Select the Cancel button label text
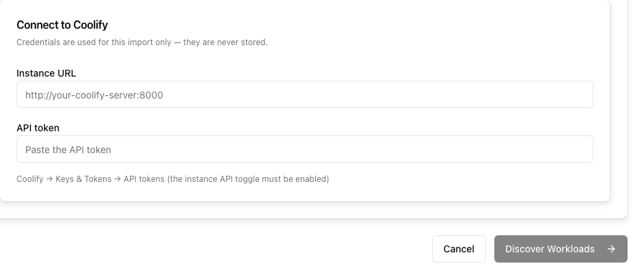Screen dimensions: 644x279 click(x=459, y=249)
